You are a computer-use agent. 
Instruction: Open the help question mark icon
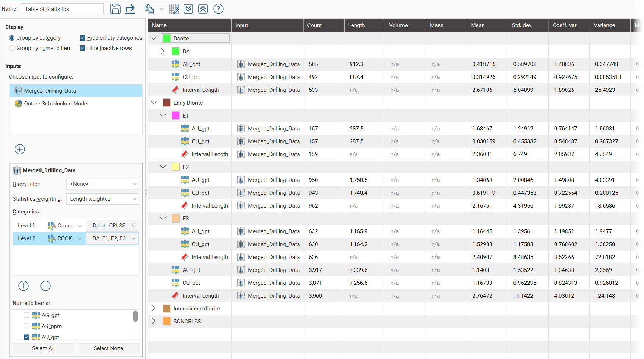(x=218, y=9)
